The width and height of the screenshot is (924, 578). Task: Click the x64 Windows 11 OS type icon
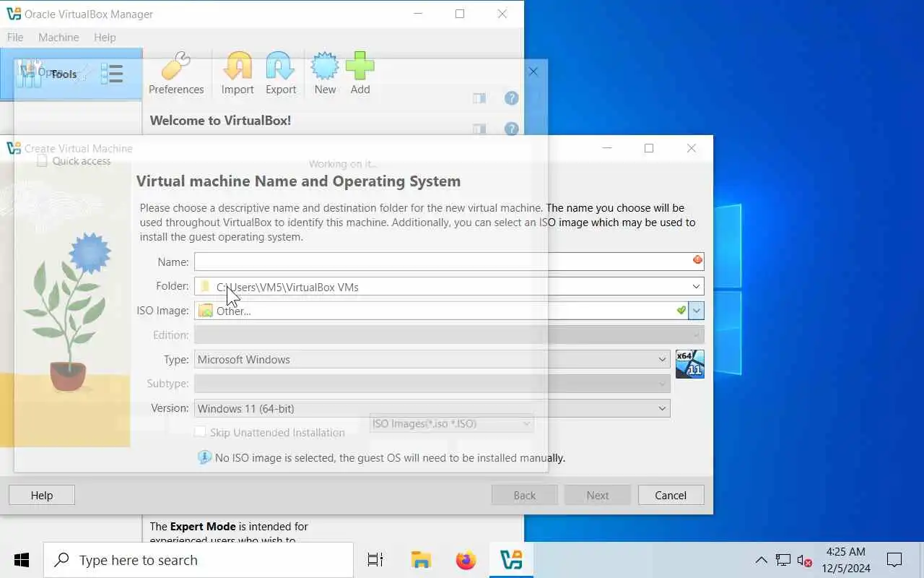tap(689, 364)
